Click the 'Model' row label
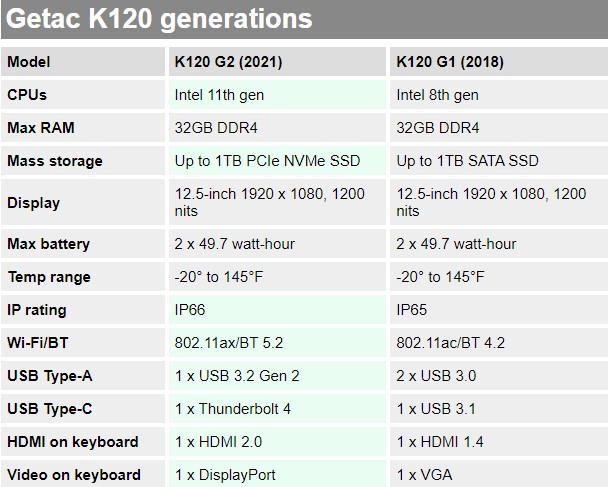The image size is (610, 487). [x=29, y=62]
